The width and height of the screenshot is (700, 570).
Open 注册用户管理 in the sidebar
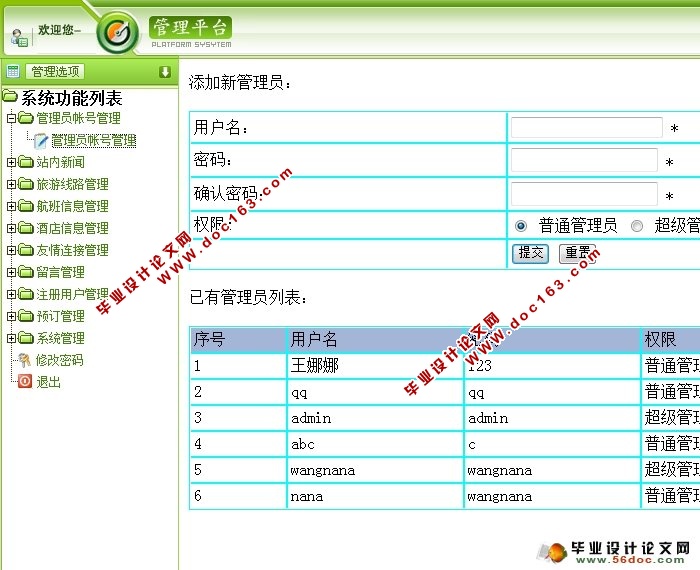tap(72, 294)
